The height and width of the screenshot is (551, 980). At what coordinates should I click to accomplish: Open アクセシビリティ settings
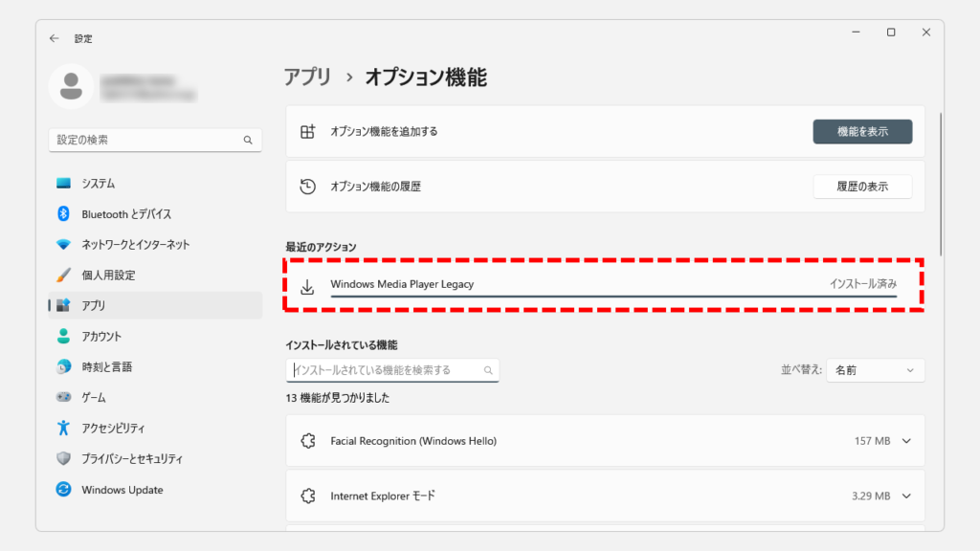tap(113, 429)
